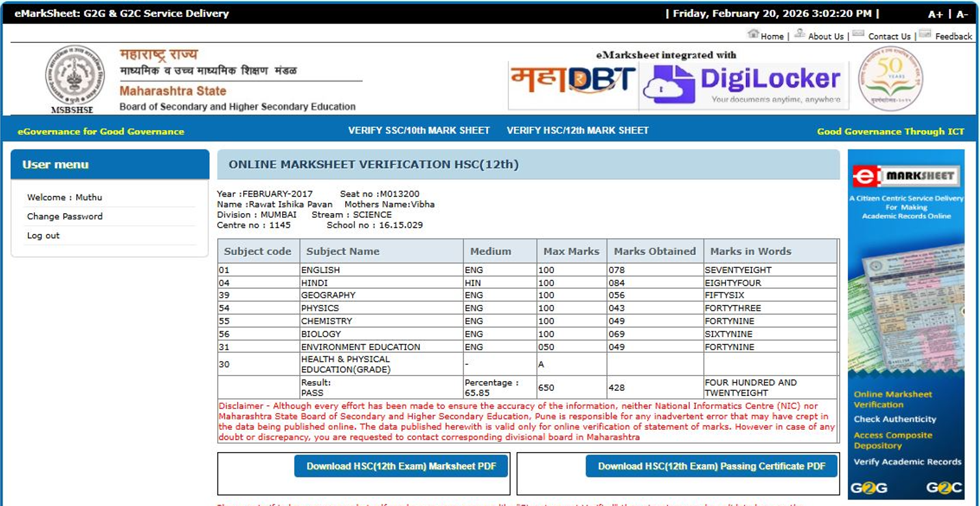Click the Seat no :M013200 text

(380, 194)
